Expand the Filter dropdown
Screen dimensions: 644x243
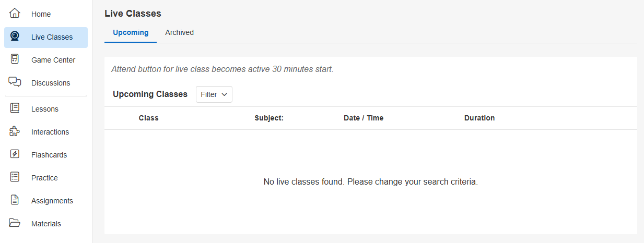[x=214, y=94]
